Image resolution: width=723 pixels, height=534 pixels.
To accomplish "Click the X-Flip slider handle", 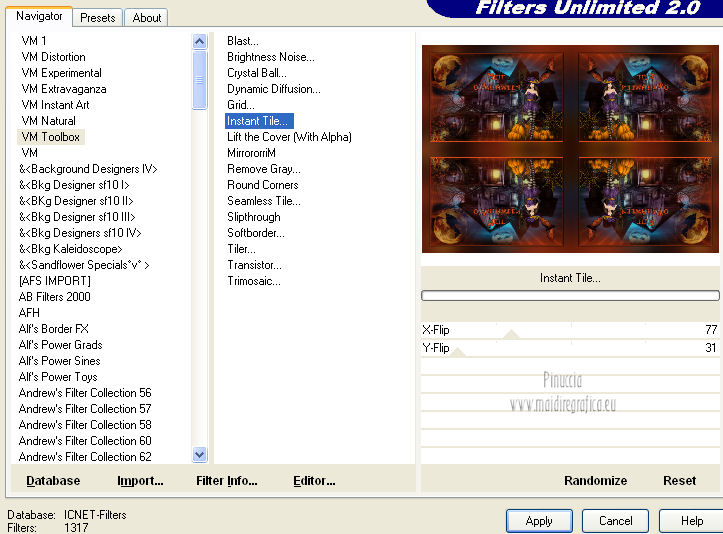I will pos(511,334).
